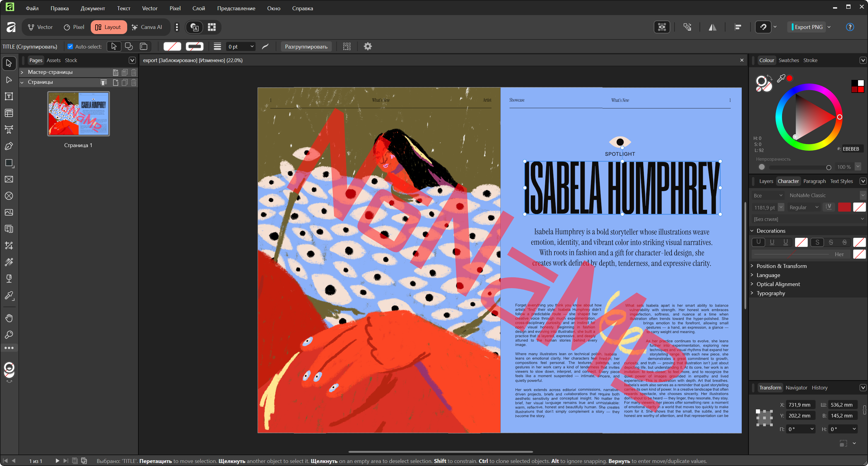Expand the Мастер-страницы tree section

coord(22,72)
